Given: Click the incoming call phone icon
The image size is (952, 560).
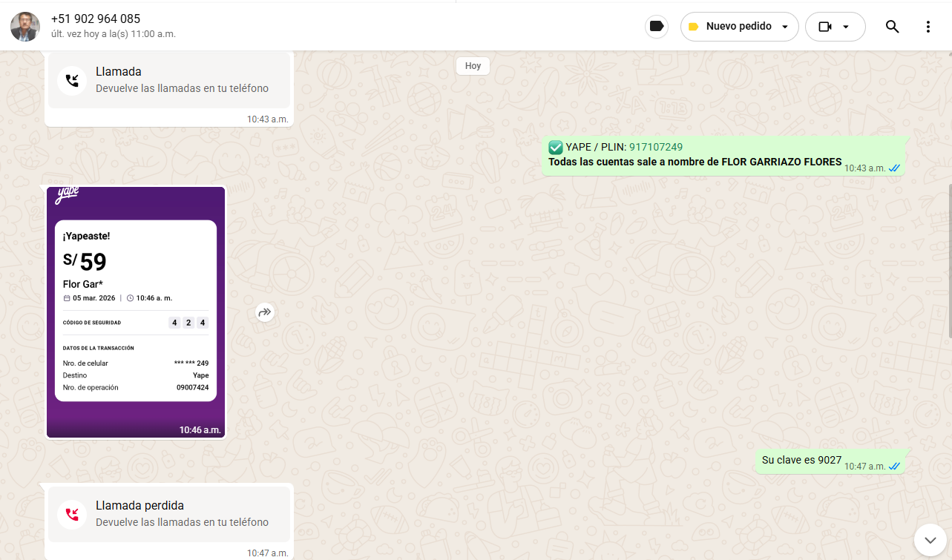Looking at the screenshot, I should pos(72,80).
